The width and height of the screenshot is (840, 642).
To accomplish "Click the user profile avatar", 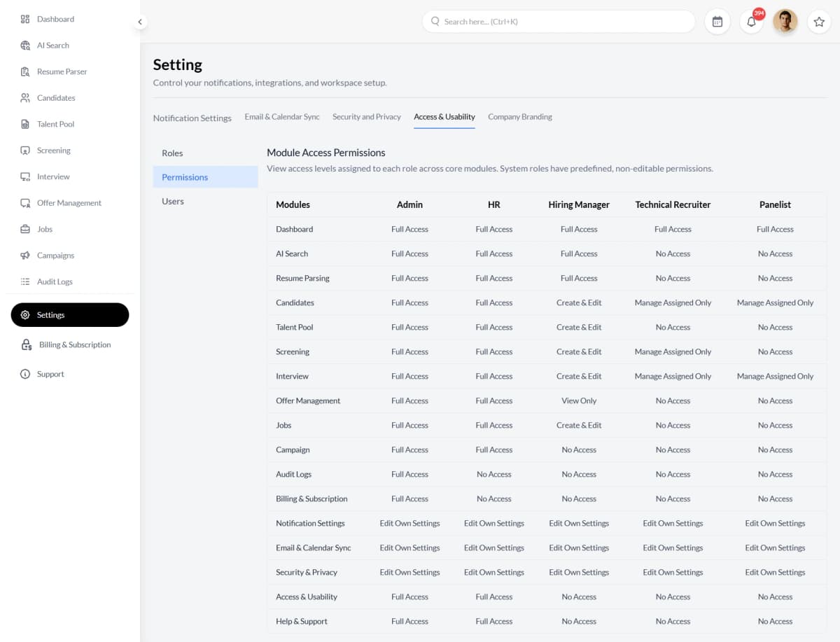I will click(x=785, y=22).
